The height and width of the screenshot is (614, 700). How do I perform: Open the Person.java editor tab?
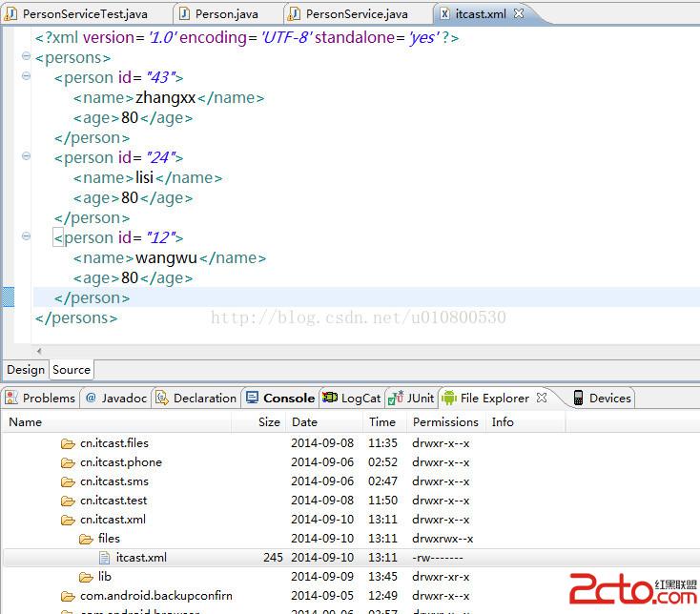click(x=226, y=14)
